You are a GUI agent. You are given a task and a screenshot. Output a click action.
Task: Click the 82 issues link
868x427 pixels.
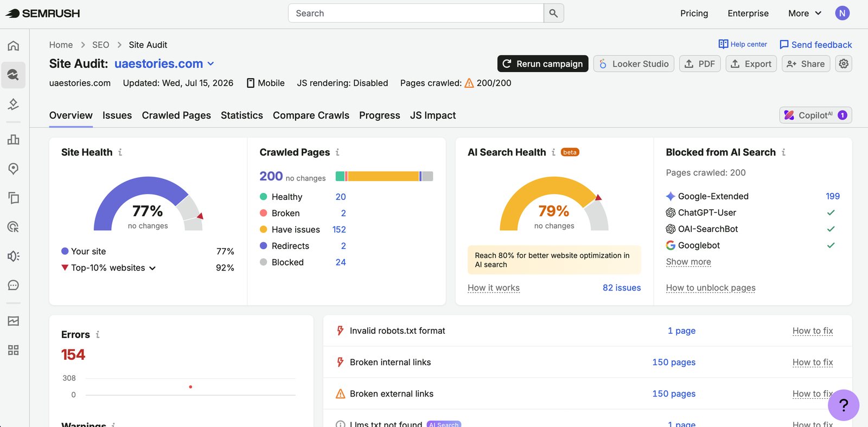pos(622,288)
